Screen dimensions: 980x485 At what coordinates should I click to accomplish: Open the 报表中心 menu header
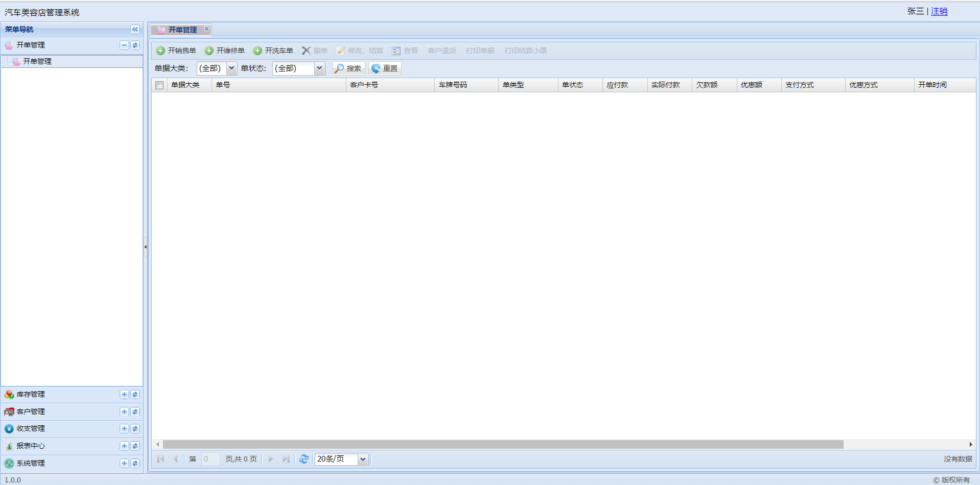click(x=72, y=446)
